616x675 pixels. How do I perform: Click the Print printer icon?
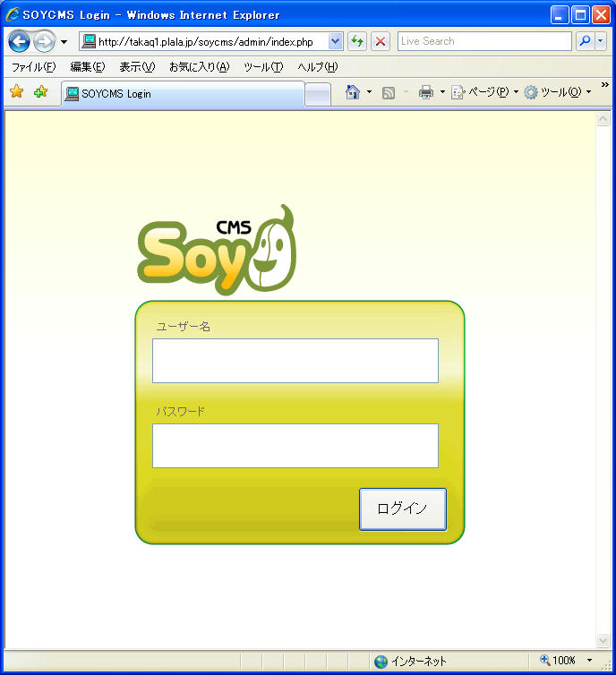[425, 92]
